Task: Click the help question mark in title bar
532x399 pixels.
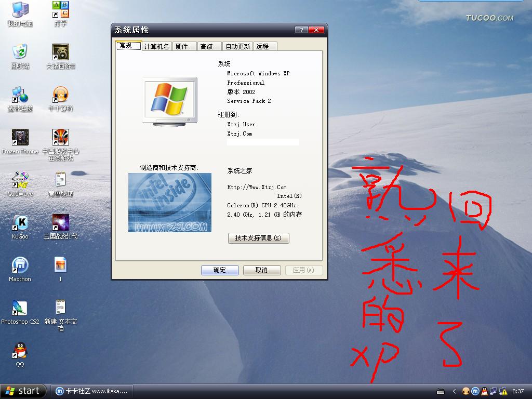Action: coord(301,30)
